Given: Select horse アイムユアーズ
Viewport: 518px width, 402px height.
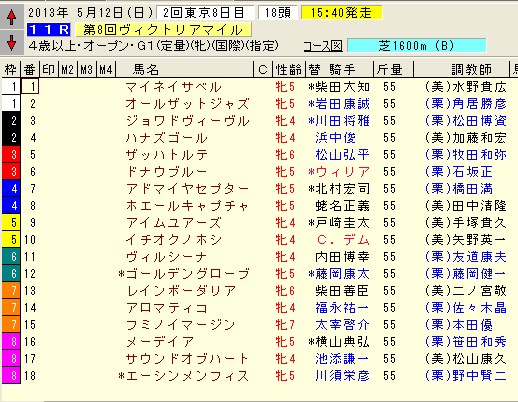Looking at the screenshot, I should (173, 223).
